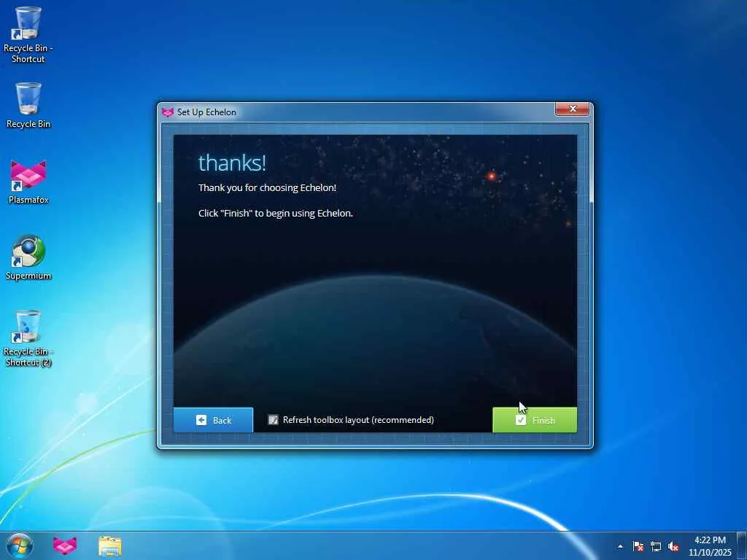The width and height of the screenshot is (747, 560).
Task: Go back with the Back button
Action: pyautogui.click(x=213, y=420)
